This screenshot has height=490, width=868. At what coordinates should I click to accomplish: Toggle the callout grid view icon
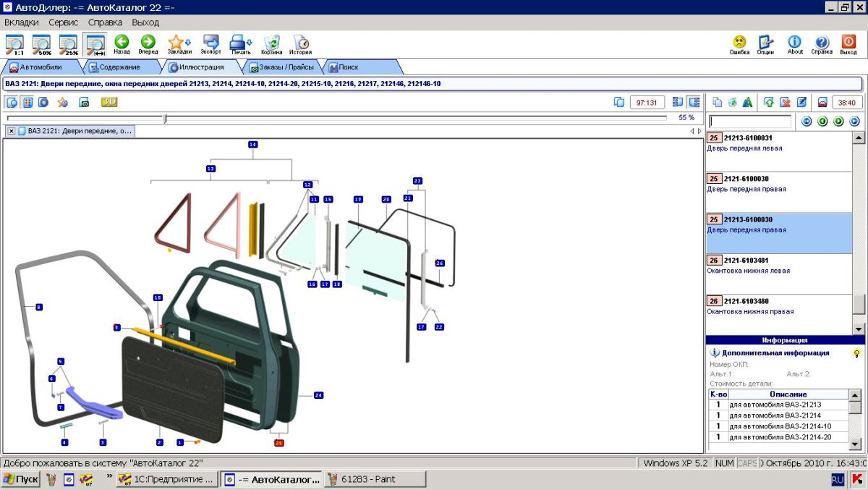click(27, 102)
